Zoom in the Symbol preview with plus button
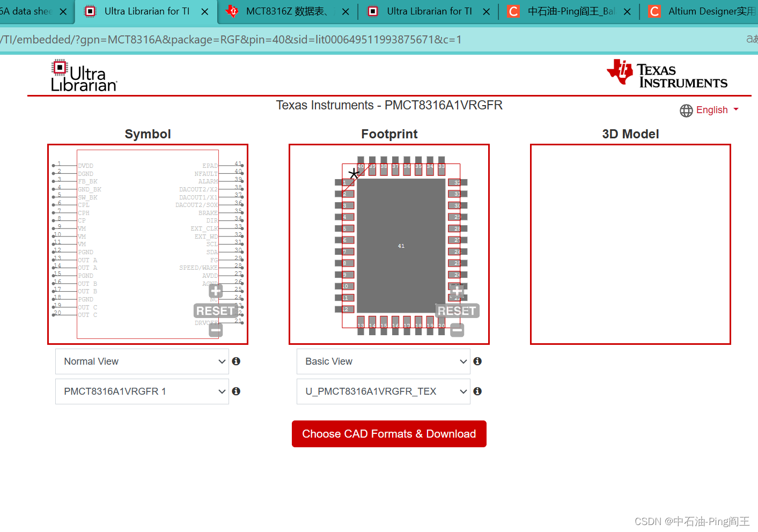This screenshot has width=758, height=532. point(216,291)
